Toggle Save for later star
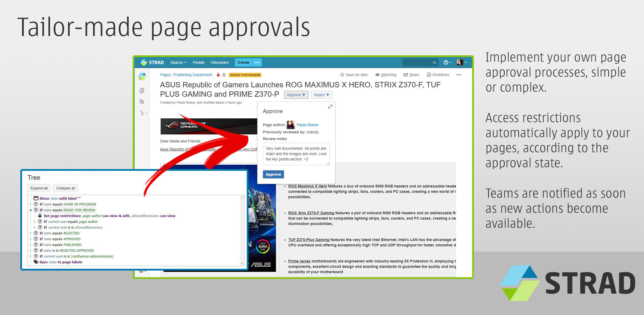Viewport: 644px width, 315px height. 354,75
